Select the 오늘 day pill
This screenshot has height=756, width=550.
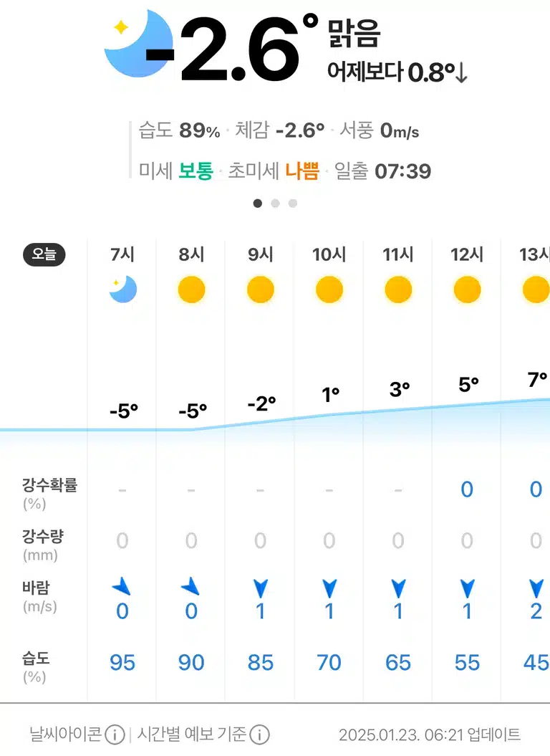[x=44, y=254]
